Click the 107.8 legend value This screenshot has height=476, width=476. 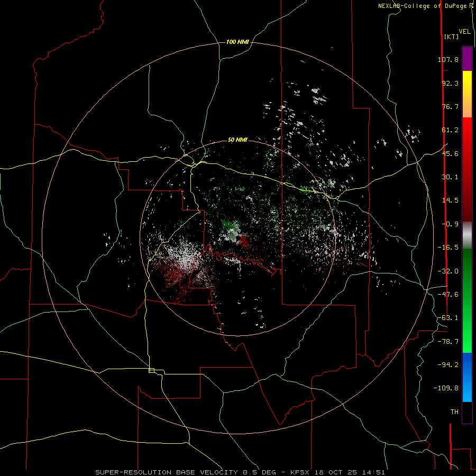pyautogui.click(x=448, y=59)
